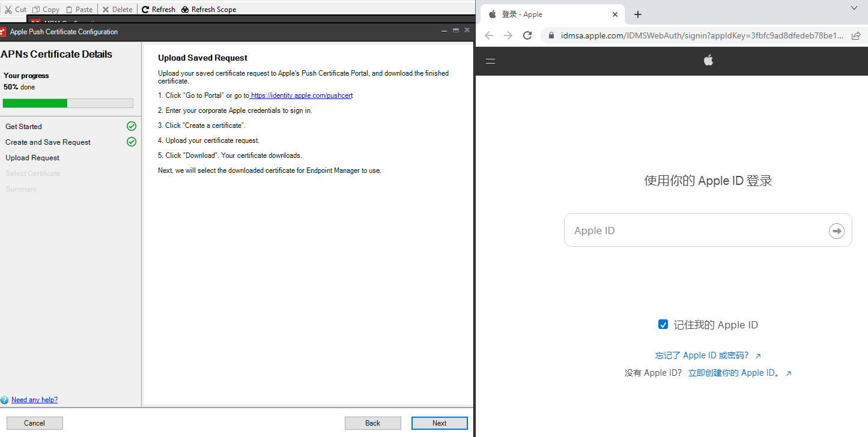Click the green checkmark beside Get Started
The width and height of the screenshot is (868, 437).
[131, 126]
